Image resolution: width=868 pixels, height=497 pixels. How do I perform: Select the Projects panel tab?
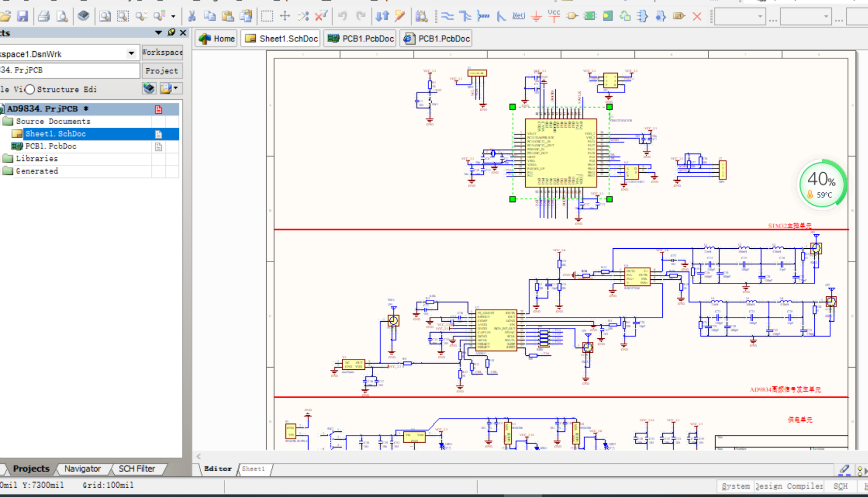click(x=31, y=469)
